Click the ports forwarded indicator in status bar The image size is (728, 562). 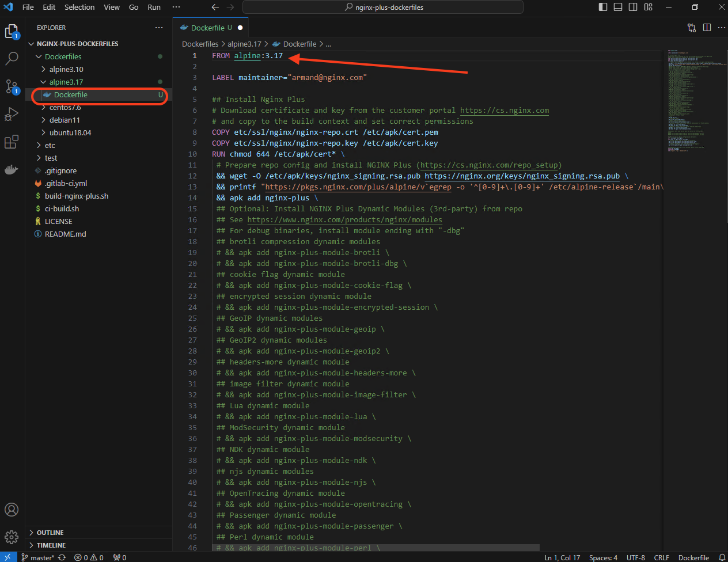120,557
